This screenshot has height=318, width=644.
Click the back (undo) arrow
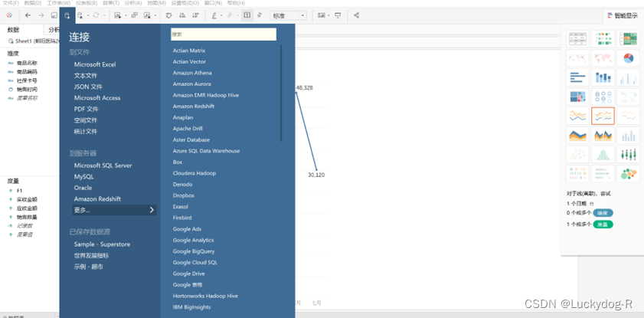(28, 15)
